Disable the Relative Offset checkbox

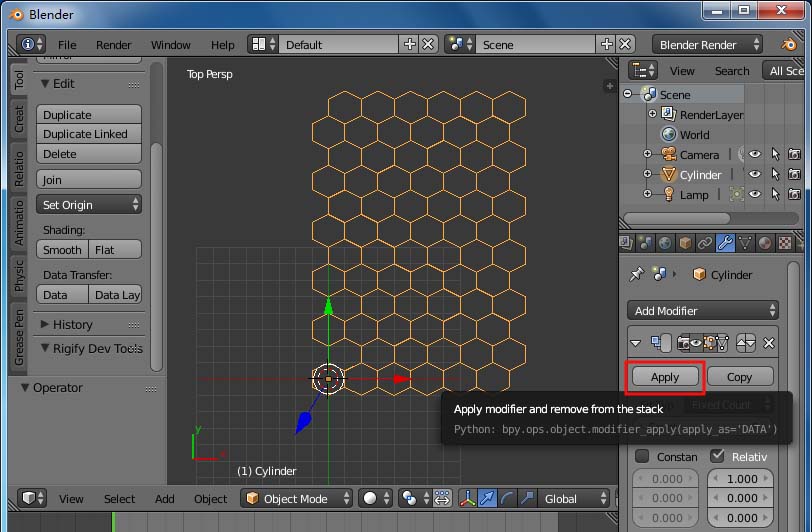(x=716, y=457)
